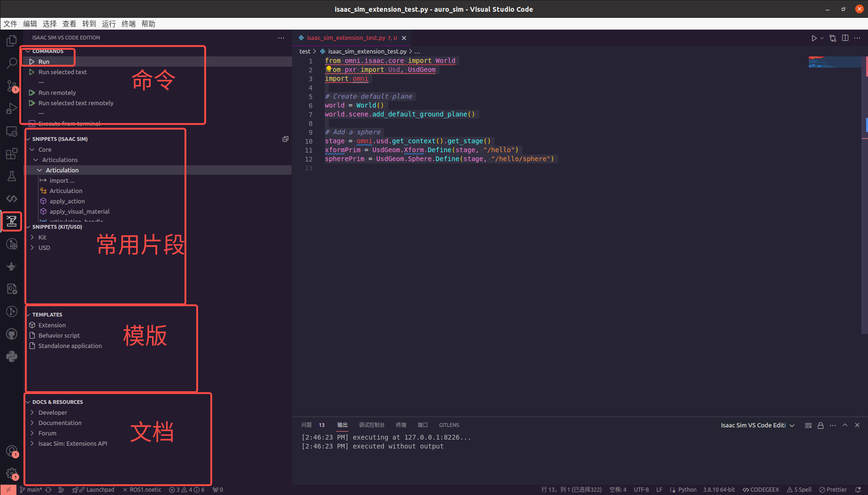
Task: Open the Search view in activity bar
Action: pyautogui.click(x=12, y=63)
